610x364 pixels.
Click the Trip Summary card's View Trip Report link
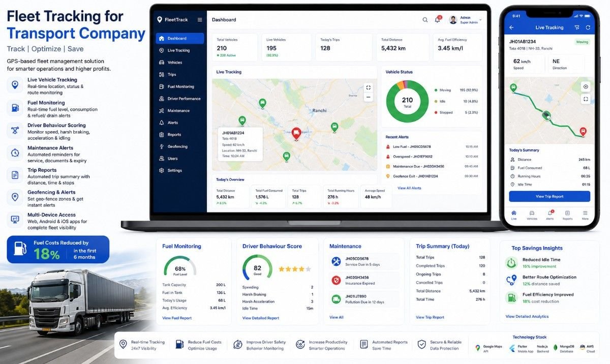pos(430,317)
